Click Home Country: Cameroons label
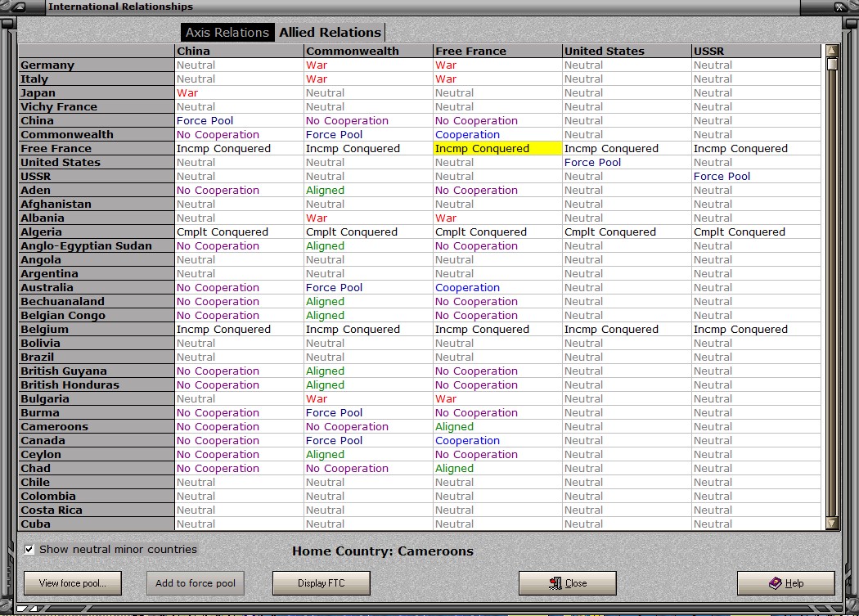This screenshot has height=616, width=859. point(382,551)
